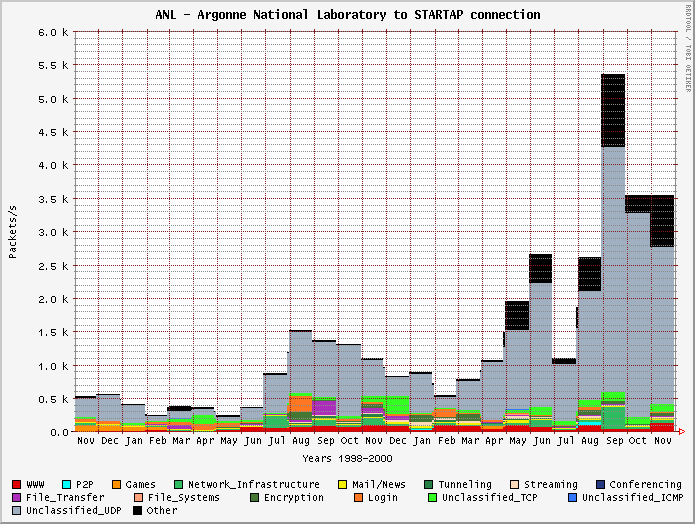Screen dimensions: 695x524
Task: Click the tallest gray Unclassified_UDP bar
Action: [613, 270]
